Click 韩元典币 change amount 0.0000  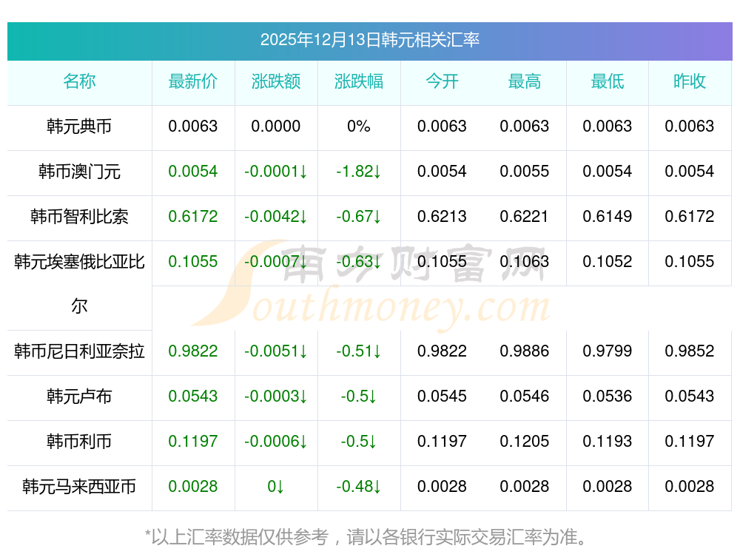coord(275,126)
